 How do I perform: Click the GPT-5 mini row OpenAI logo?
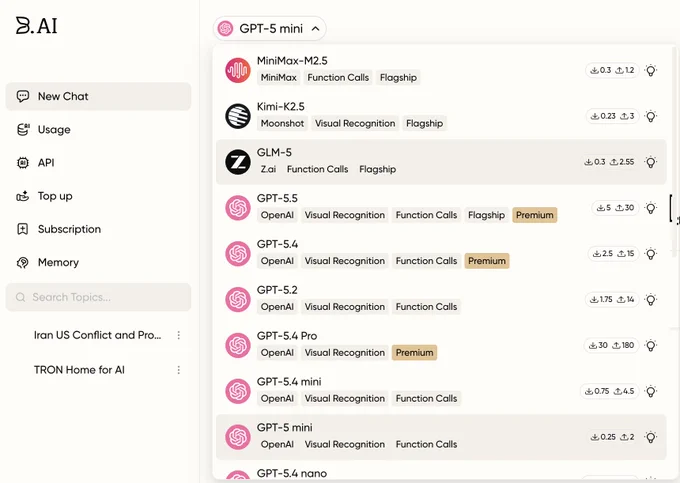click(238, 437)
